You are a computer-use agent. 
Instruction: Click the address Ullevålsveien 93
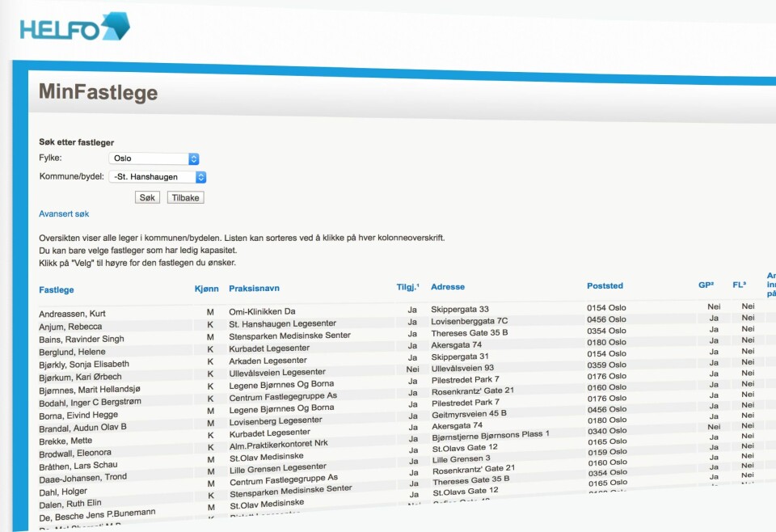point(462,368)
